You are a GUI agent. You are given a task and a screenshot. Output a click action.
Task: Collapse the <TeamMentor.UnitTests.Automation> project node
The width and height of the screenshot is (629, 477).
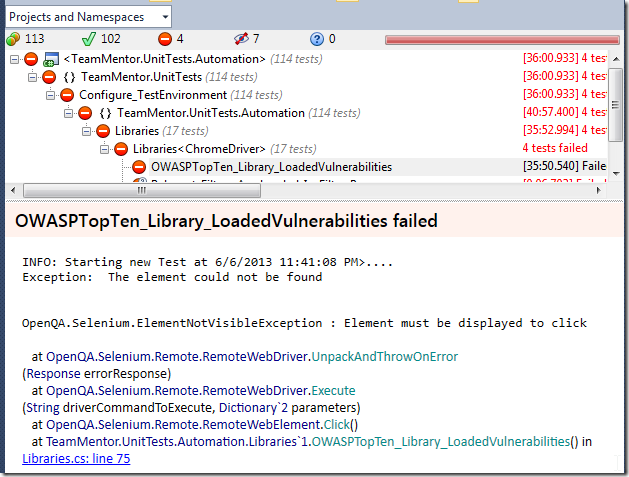[14, 59]
